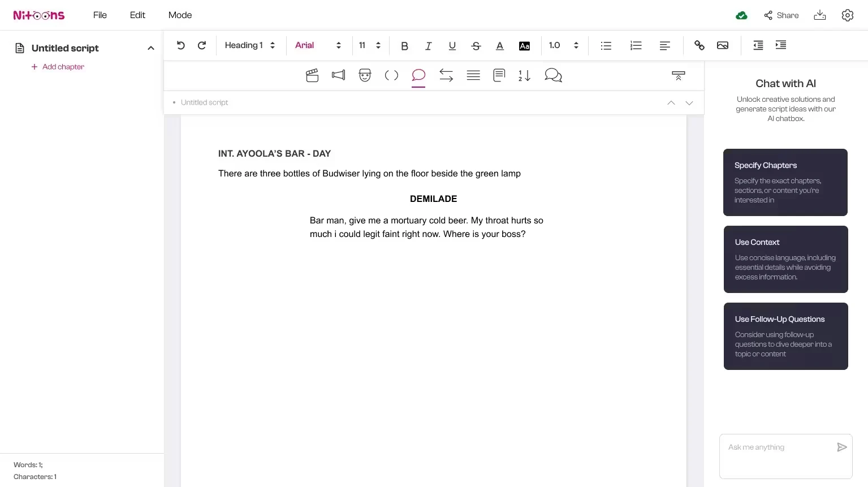Select the scene heading clapperboard element
The image size is (868, 487).
pyautogui.click(x=312, y=75)
